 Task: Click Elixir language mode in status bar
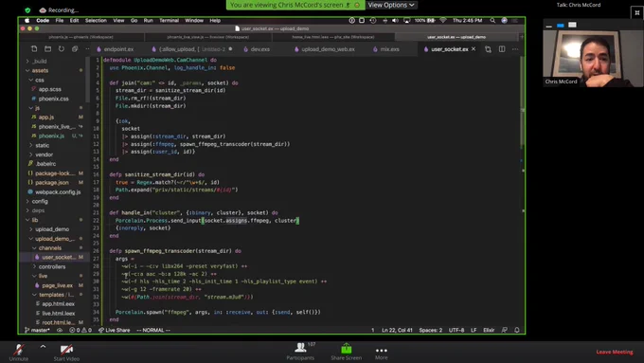coord(489,330)
